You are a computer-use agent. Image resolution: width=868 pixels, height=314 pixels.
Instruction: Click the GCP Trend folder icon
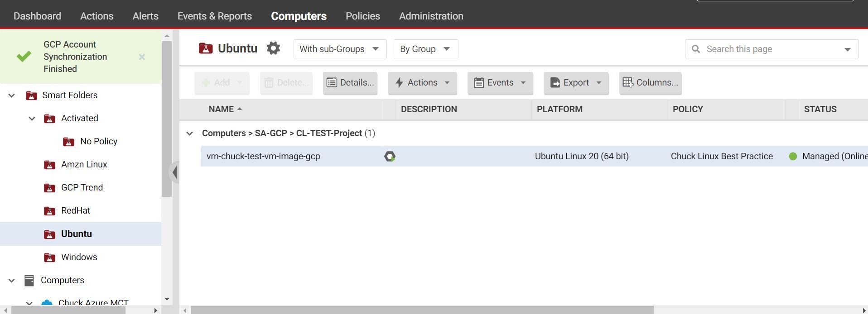[49, 188]
